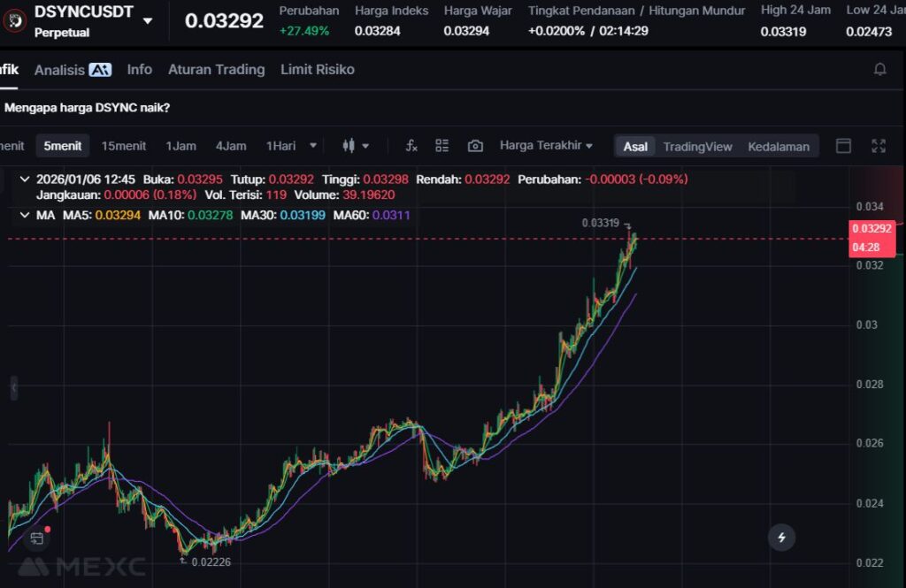Click the chart layout window icon

843,146
